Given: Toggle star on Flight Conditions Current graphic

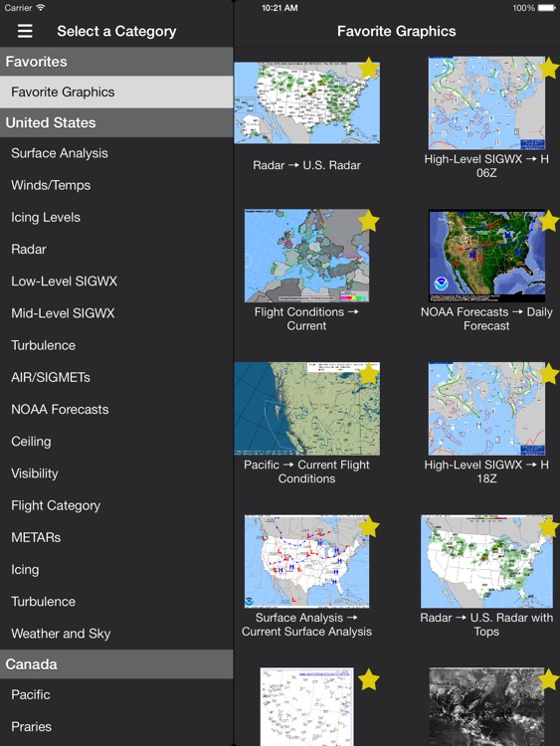Looking at the screenshot, I should pyautogui.click(x=369, y=221).
